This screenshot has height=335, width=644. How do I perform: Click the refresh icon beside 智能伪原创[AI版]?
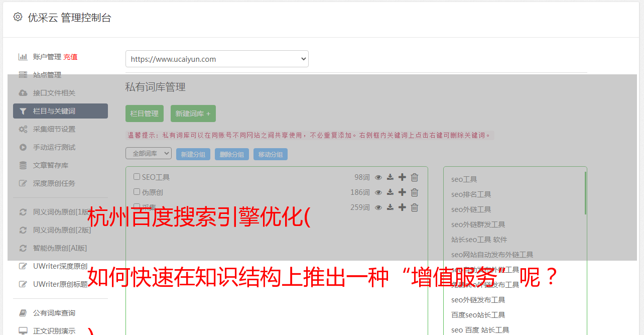click(x=23, y=248)
